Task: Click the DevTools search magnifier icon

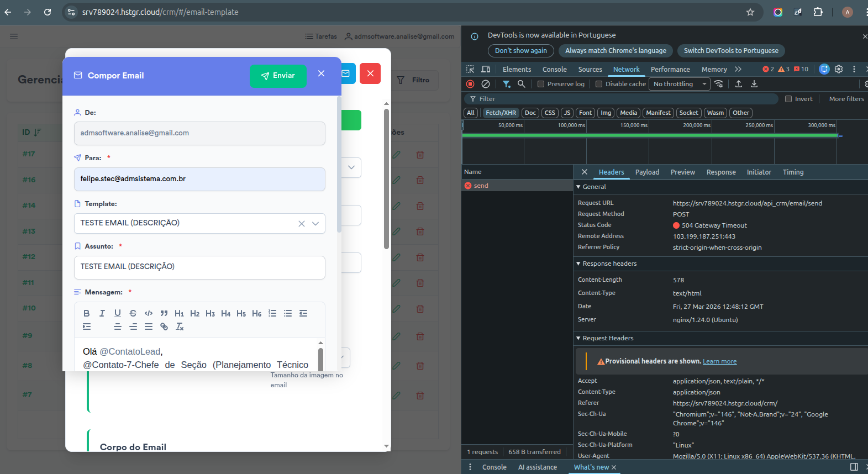Action: pos(521,84)
